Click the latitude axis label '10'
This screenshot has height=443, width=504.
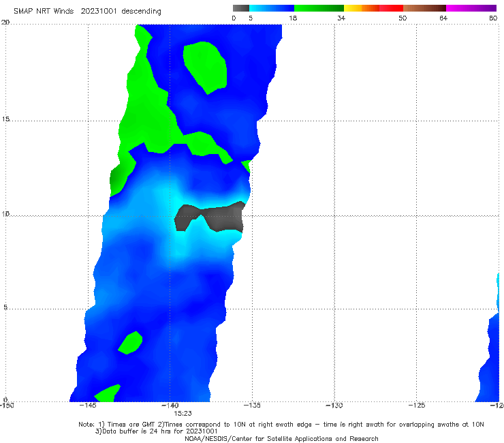coord(5,214)
